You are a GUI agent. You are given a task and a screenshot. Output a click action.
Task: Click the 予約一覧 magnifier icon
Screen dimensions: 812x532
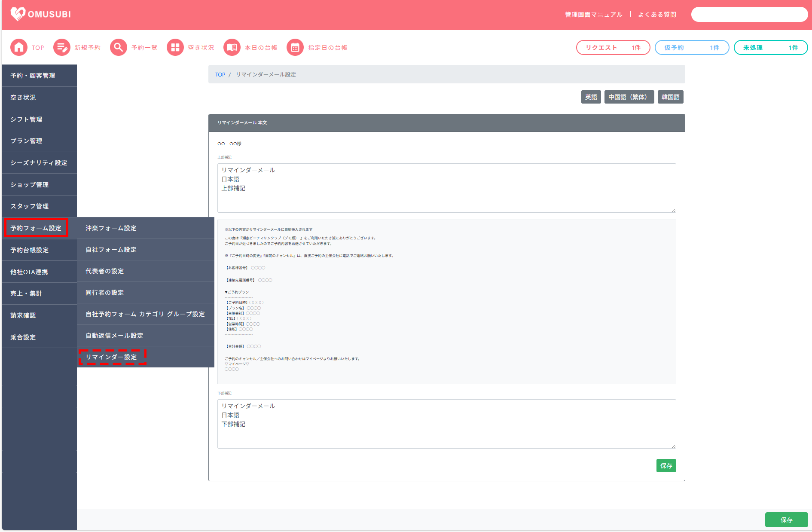[119, 48]
